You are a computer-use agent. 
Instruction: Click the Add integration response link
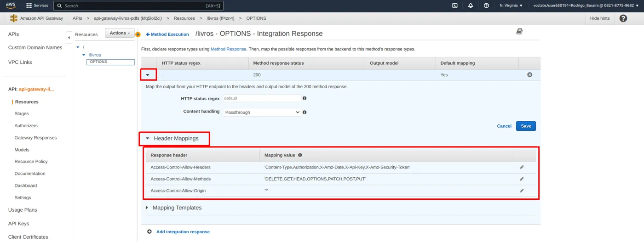coord(183,232)
